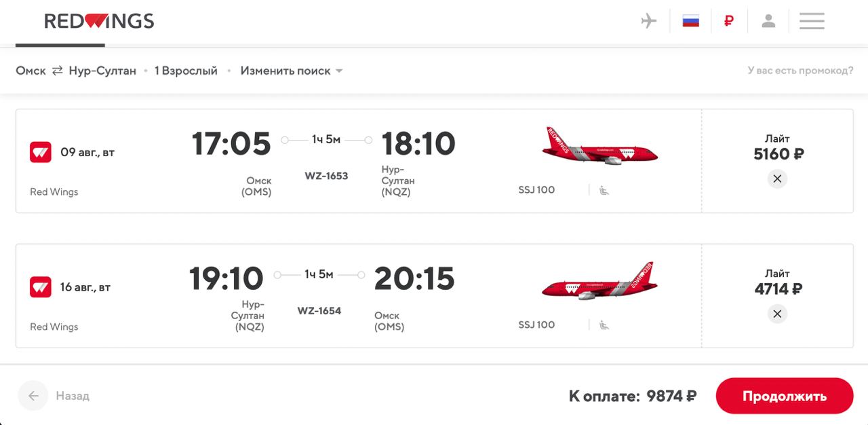This screenshot has width=868, height=425.
Task: Click the return flight aircraft image
Action: coord(599,280)
